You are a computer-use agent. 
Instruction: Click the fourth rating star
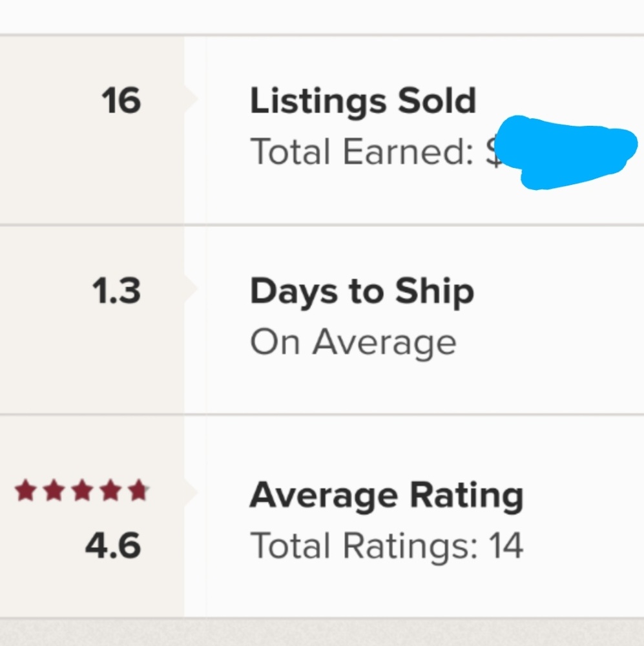click(109, 492)
